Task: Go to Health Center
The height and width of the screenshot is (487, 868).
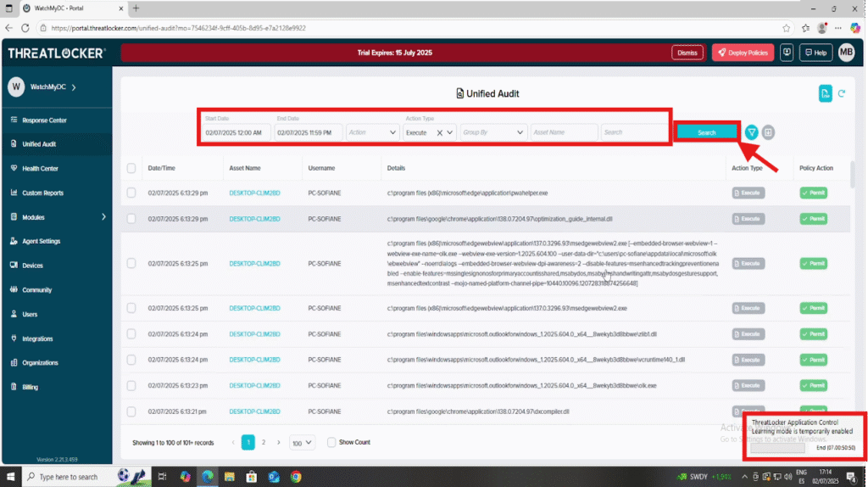Action: 40,169
